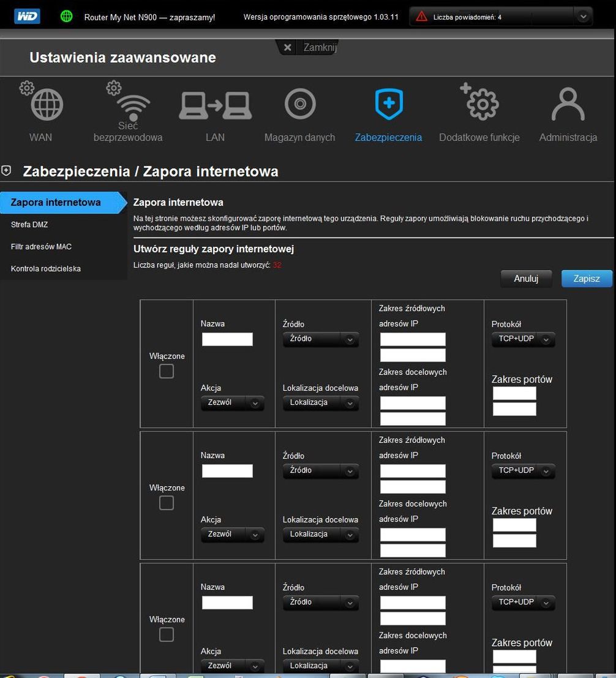The width and height of the screenshot is (616, 678).
Task: Click the 'Ustawienia zaawansowane' heading
Action: [122, 58]
